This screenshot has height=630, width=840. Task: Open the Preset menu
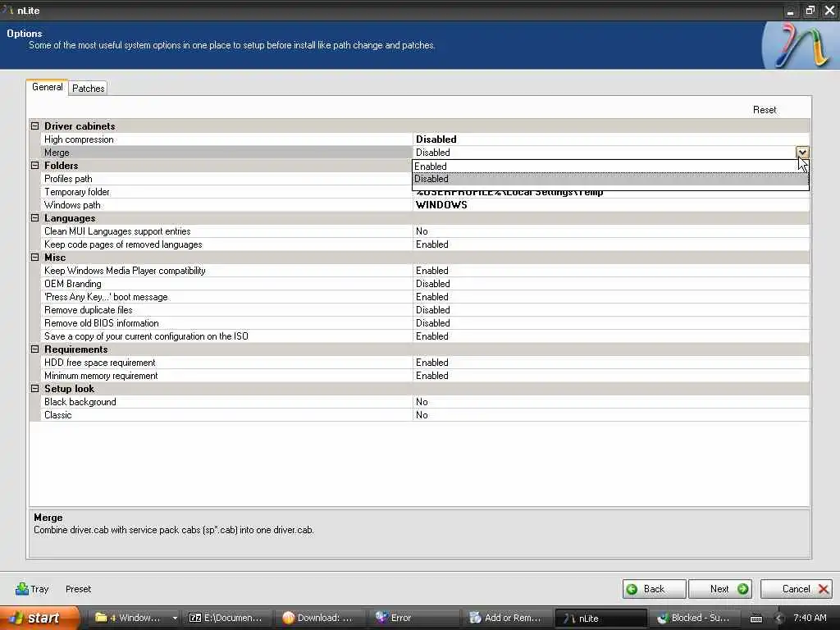78,589
